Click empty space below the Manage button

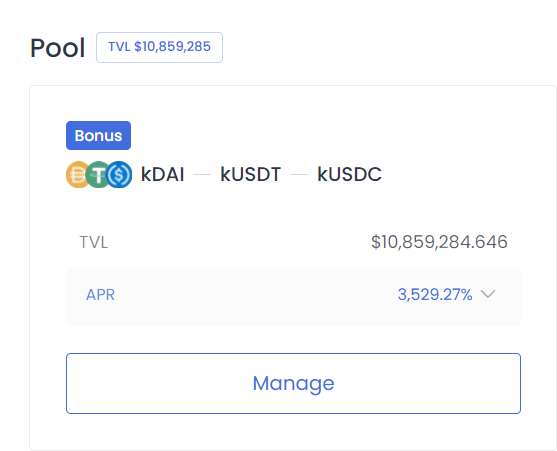pos(293,431)
